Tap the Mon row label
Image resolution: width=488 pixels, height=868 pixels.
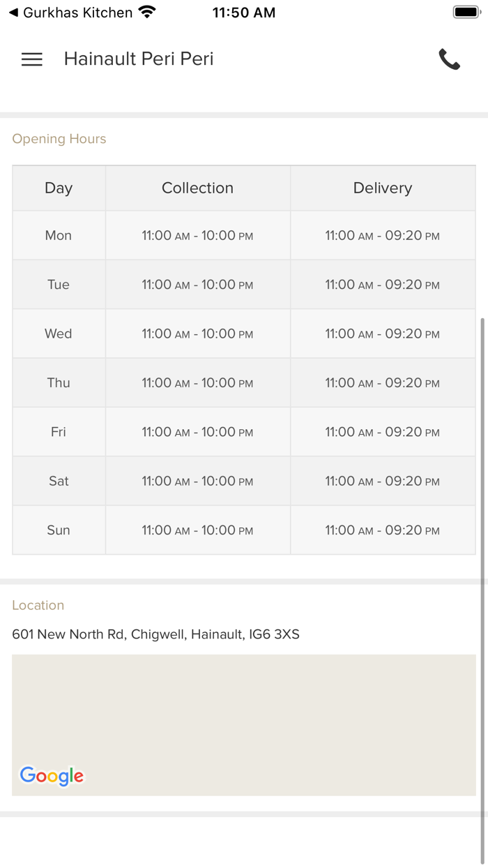click(x=59, y=236)
